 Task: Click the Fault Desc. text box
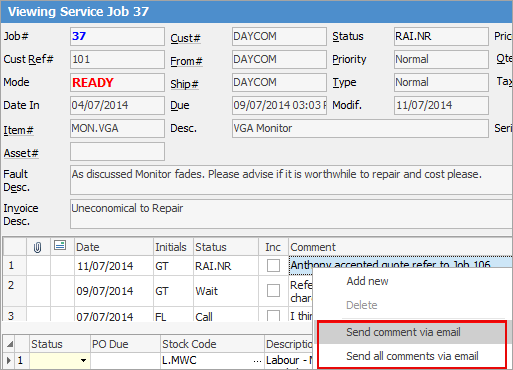[291, 180]
